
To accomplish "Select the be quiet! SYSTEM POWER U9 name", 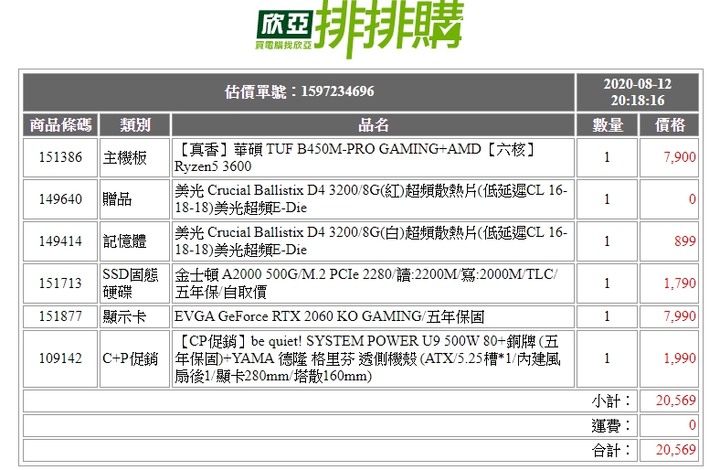I will (373, 358).
